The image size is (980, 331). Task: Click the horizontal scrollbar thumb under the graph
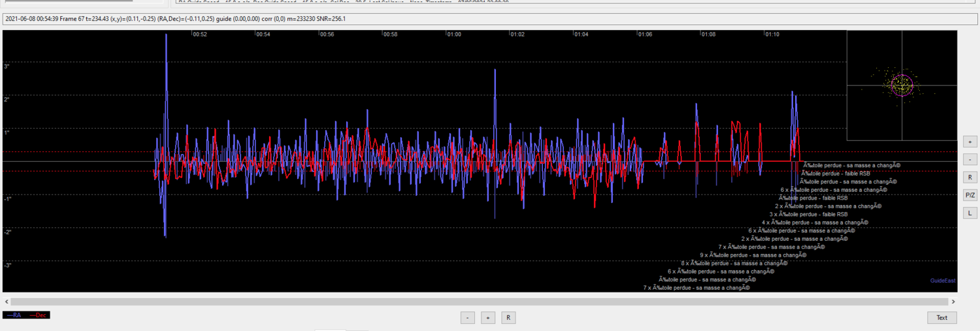pyautogui.click(x=479, y=302)
